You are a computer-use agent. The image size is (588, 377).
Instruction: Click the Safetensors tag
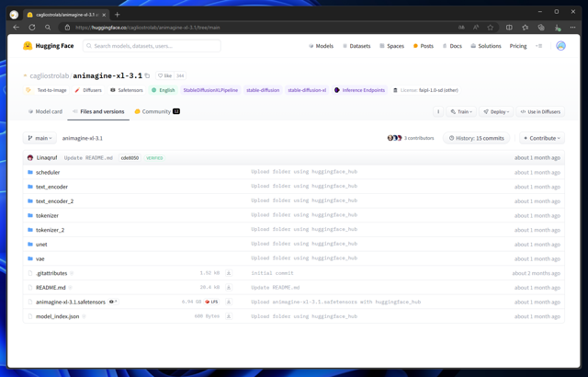click(127, 90)
